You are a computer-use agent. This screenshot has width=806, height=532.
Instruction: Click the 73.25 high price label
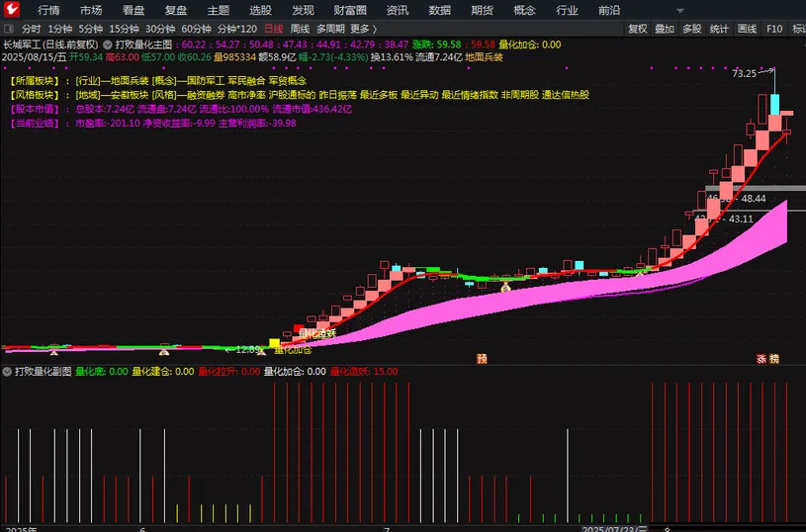(744, 73)
